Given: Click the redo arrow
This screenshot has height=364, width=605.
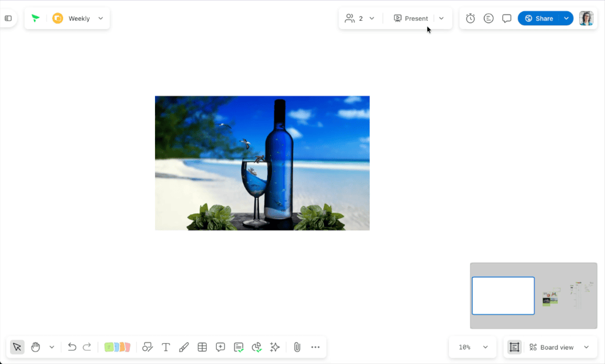Looking at the screenshot, I should click(x=87, y=347).
